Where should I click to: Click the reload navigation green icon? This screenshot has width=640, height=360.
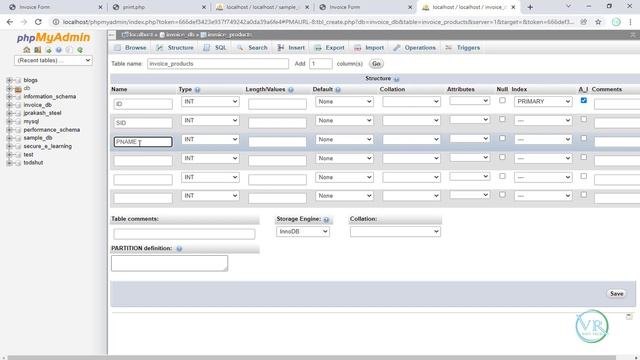(x=80, y=50)
